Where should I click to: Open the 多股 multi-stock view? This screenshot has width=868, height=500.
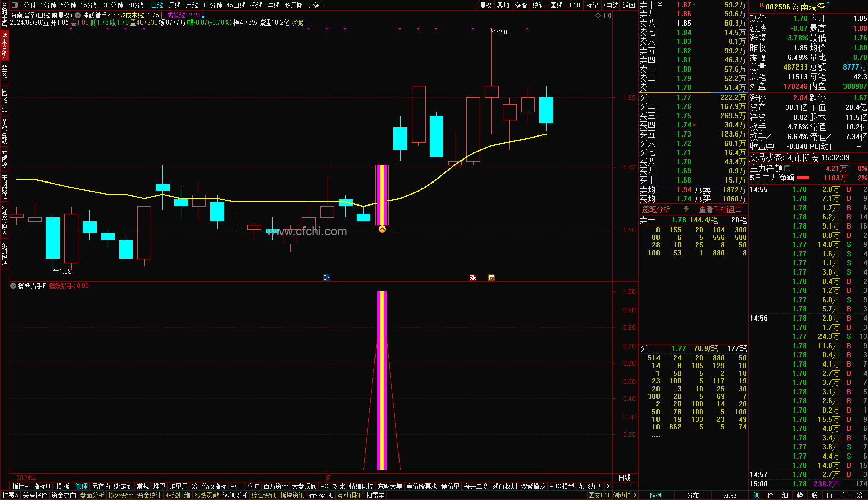[521, 5]
